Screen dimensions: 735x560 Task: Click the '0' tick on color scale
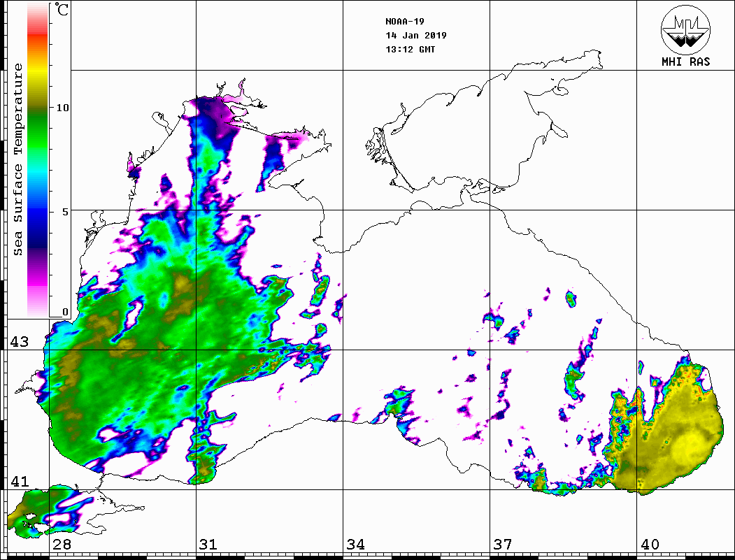(65, 312)
